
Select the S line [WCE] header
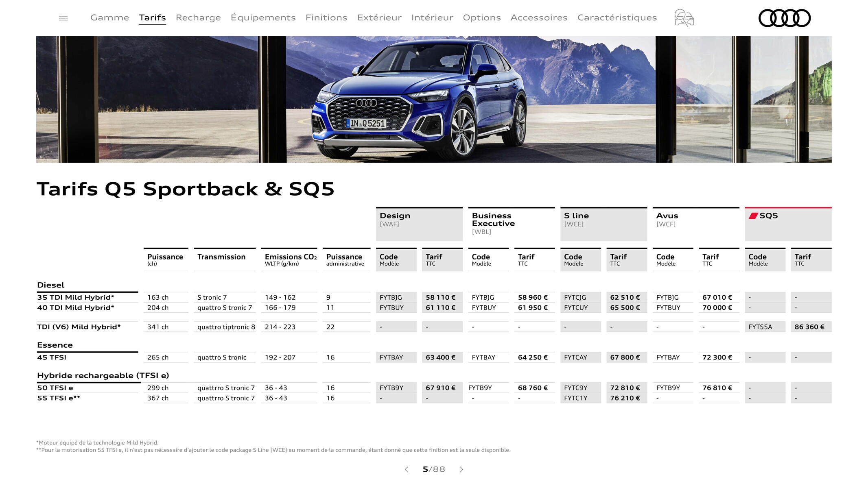603,224
